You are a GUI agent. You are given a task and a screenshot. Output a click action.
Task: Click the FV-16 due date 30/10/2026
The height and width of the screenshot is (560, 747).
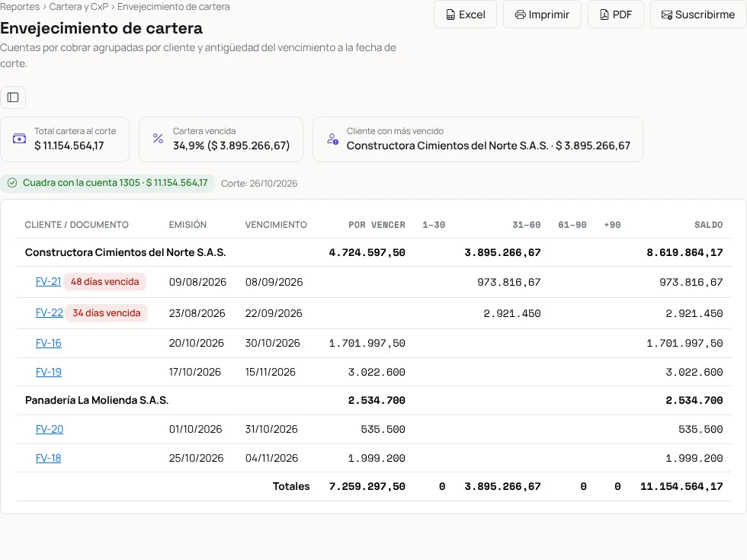[x=273, y=343]
